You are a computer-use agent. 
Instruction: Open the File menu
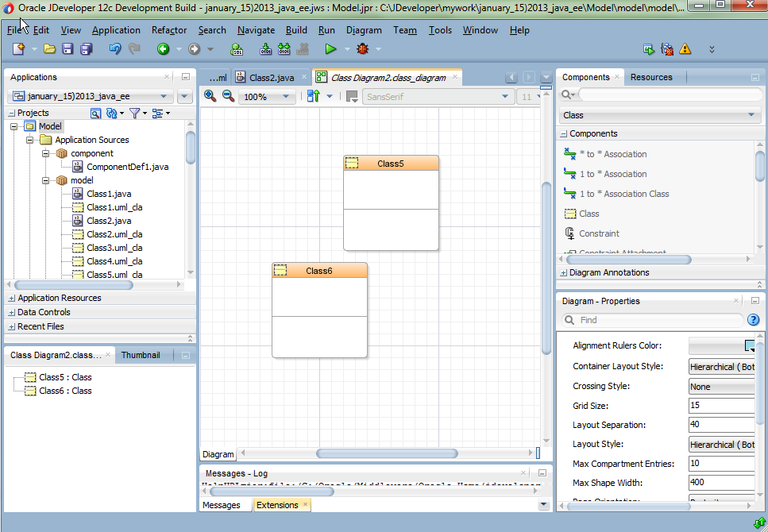coord(14,30)
